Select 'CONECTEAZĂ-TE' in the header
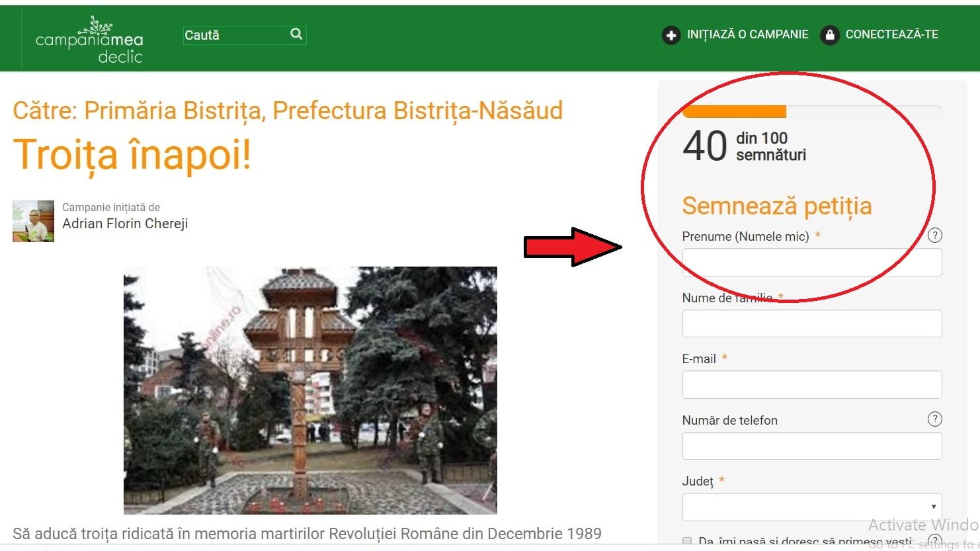Viewport: 980px width, 551px height. pos(891,35)
